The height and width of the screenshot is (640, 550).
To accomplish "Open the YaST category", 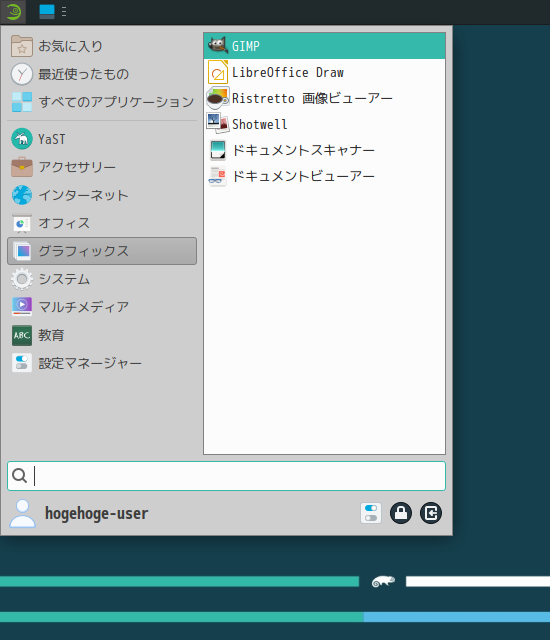I will click(102, 139).
